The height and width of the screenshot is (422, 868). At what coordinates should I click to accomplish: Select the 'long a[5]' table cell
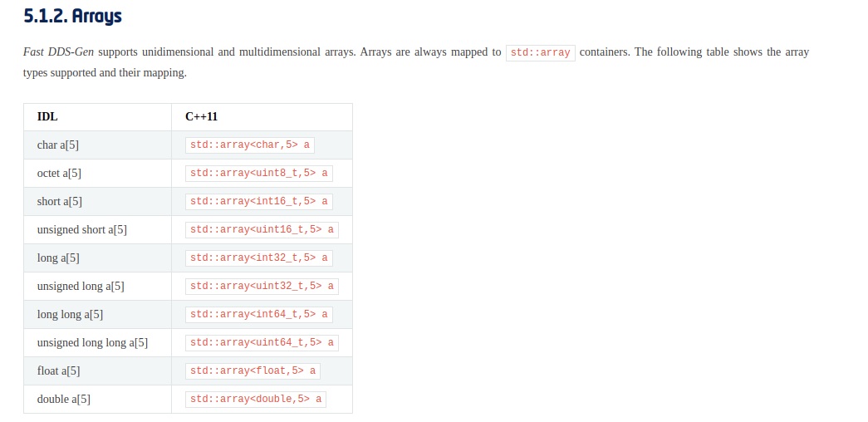(97, 258)
